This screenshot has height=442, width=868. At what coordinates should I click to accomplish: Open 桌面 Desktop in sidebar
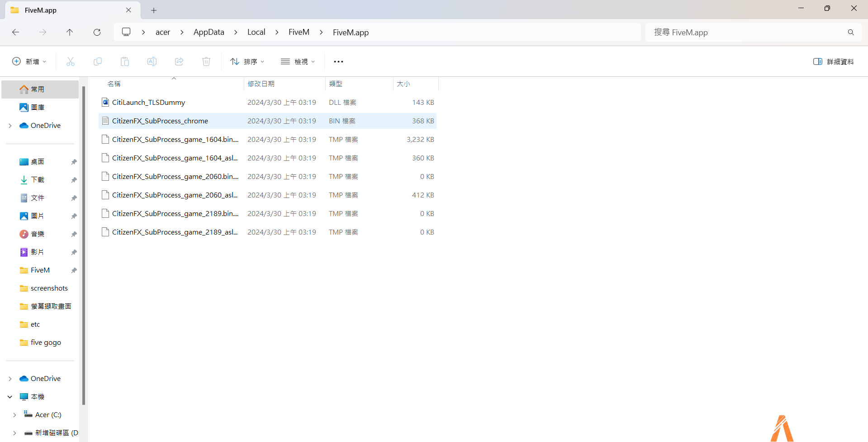[x=40, y=162]
